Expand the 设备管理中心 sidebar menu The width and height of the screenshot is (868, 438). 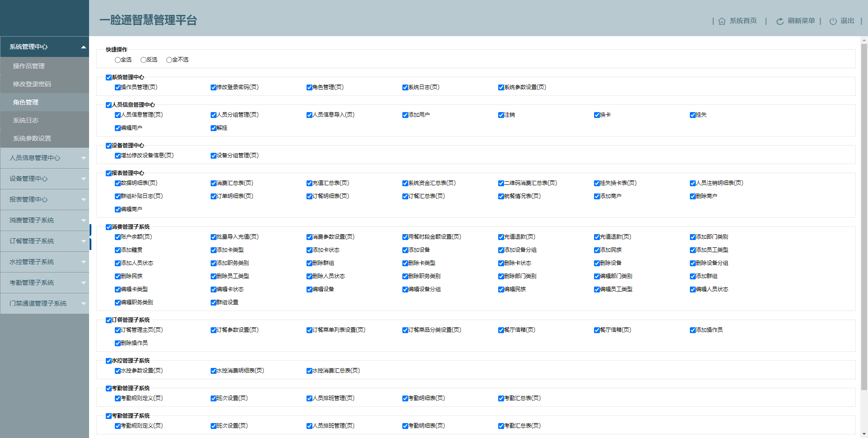coord(44,179)
